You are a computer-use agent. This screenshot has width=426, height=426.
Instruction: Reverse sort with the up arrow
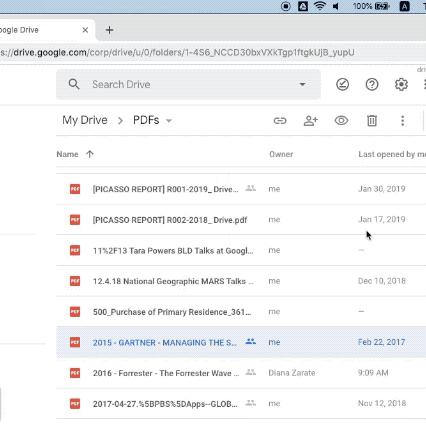[90, 154]
